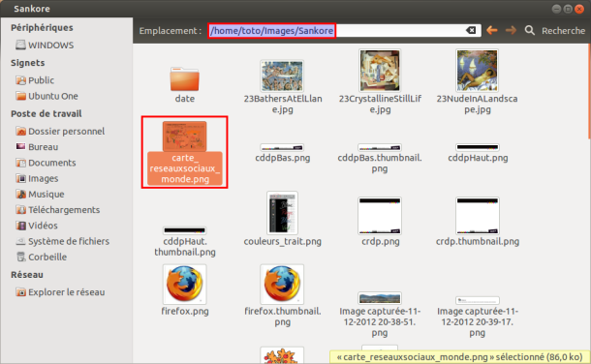Select the firefox.png icon file
The image size is (591, 364).
[185, 290]
